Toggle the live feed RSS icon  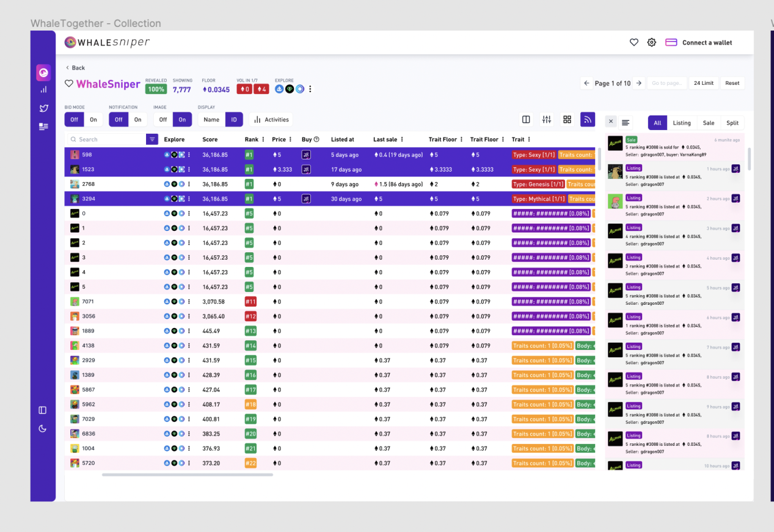point(588,120)
